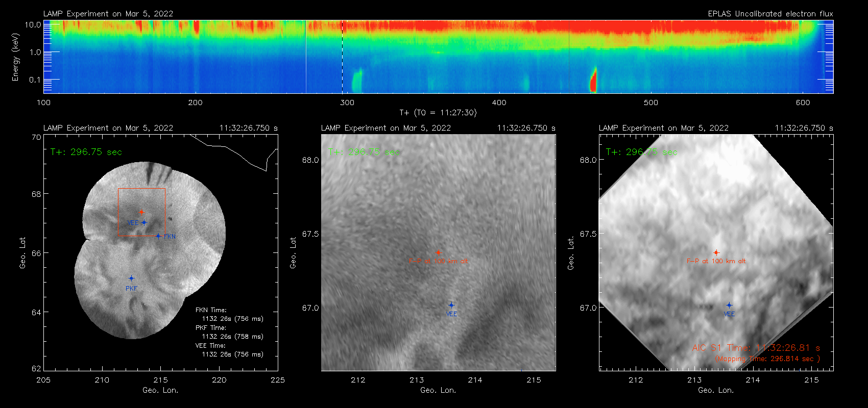Click the "0.1" energy tick label

35,80
